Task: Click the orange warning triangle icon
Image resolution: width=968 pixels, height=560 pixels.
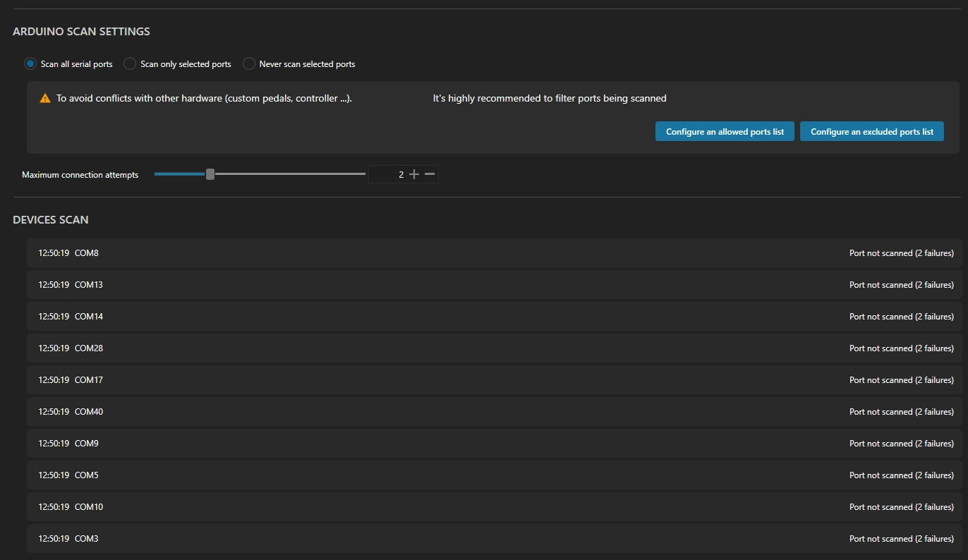Action: click(x=45, y=99)
